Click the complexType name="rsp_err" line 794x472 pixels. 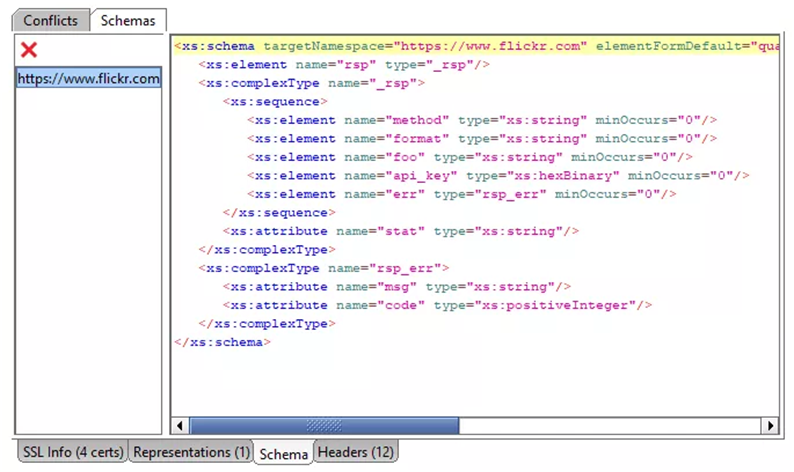click(x=324, y=268)
